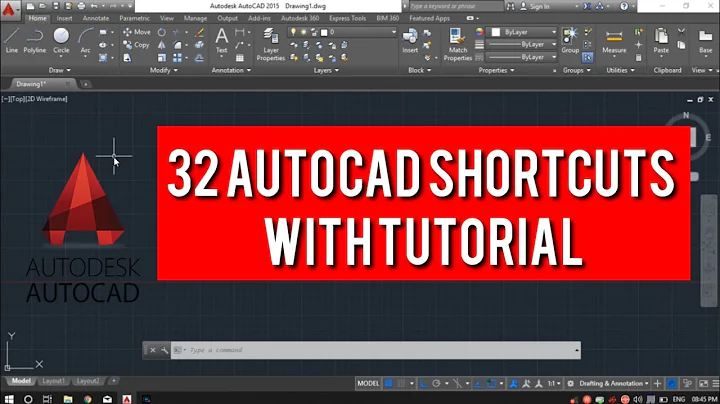This screenshot has width=720, height=404.
Task: Expand the Block panel
Action: (x=420, y=70)
